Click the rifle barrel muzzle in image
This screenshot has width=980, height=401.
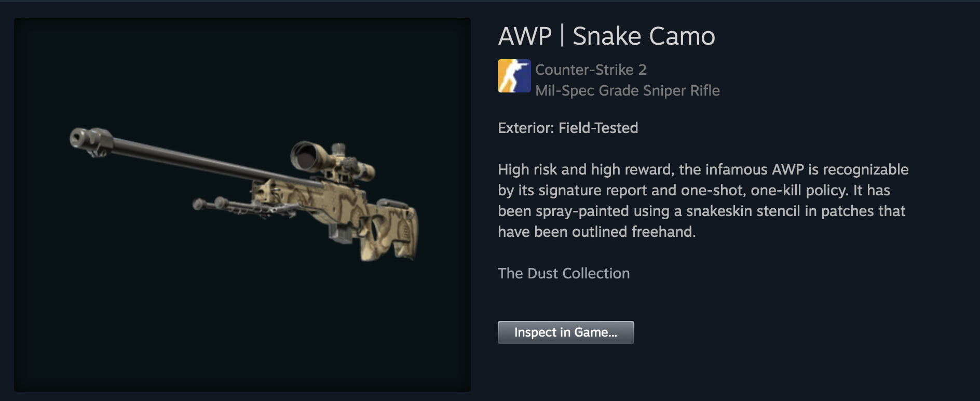(x=83, y=139)
